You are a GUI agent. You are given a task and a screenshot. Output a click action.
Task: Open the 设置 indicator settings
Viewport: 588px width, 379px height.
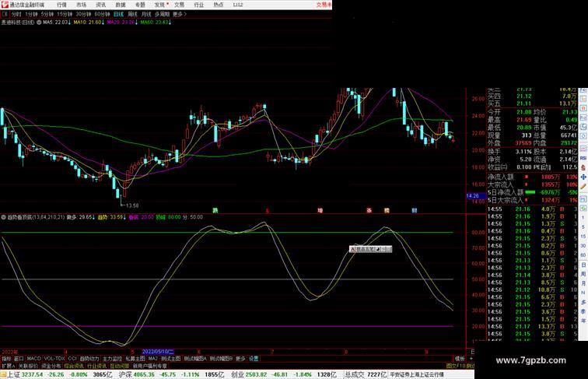pyautogui.click(x=254, y=359)
